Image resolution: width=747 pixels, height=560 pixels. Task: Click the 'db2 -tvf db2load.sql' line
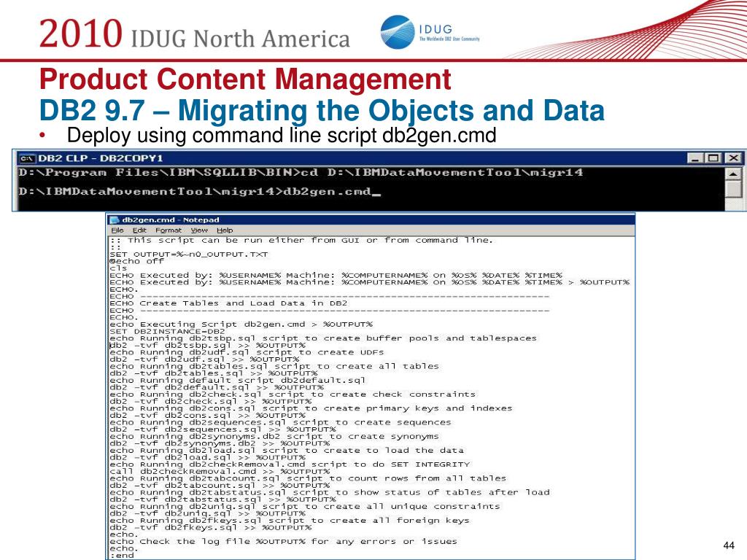tap(207, 458)
